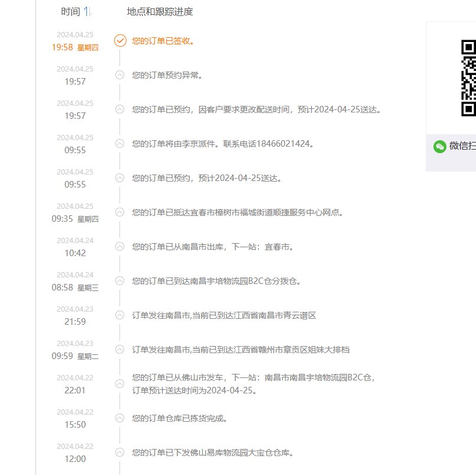
Task: Click date 2024.04.25 above 19:58
Action: click(75, 35)
